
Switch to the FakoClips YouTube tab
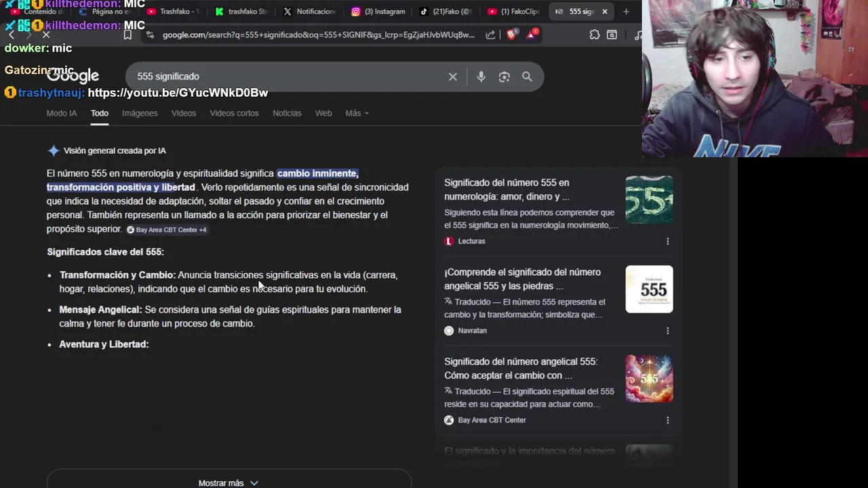pos(513,12)
